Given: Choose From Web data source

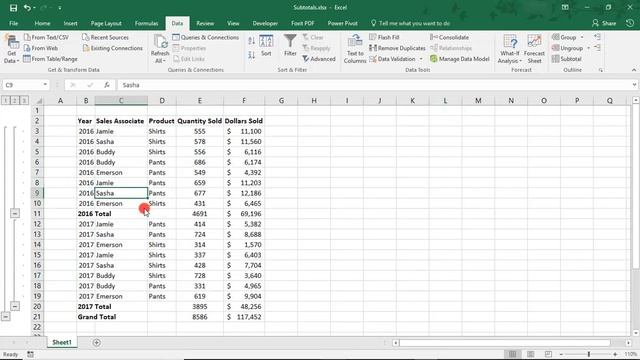Looking at the screenshot, I should [41, 48].
